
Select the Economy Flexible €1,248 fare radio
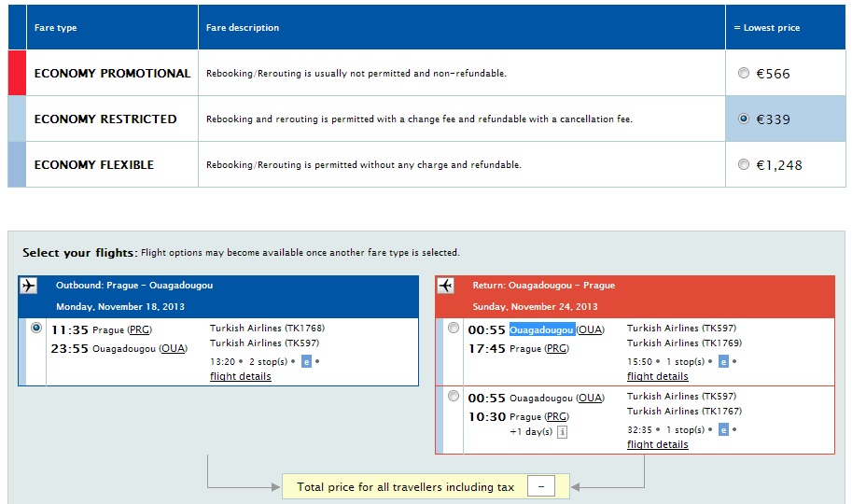point(744,164)
